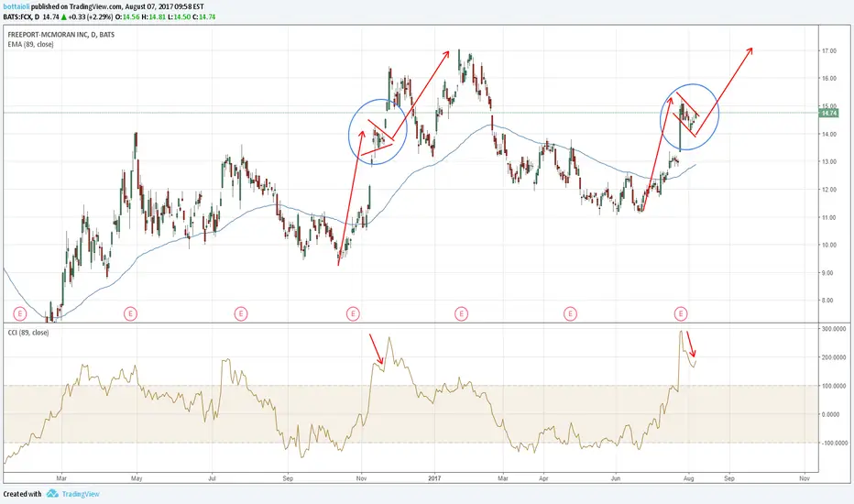Click the green 14.74 current price tag on axis

[x=829, y=113]
